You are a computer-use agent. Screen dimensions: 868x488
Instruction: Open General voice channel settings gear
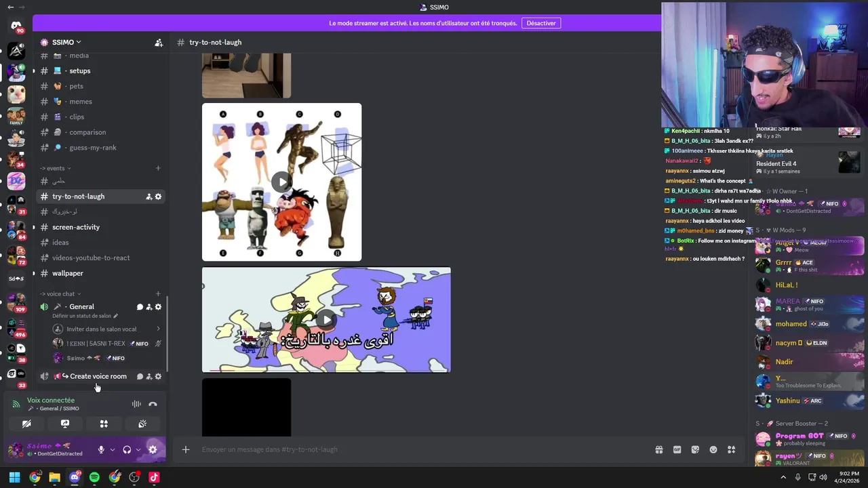click(x=158, y=307)
